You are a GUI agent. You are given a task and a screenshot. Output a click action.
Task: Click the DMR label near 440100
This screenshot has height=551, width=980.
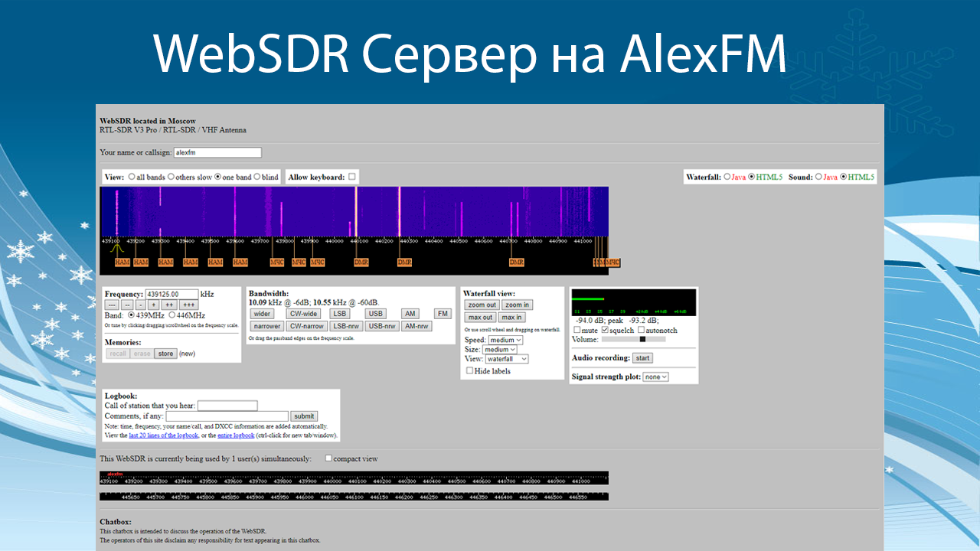361,262
